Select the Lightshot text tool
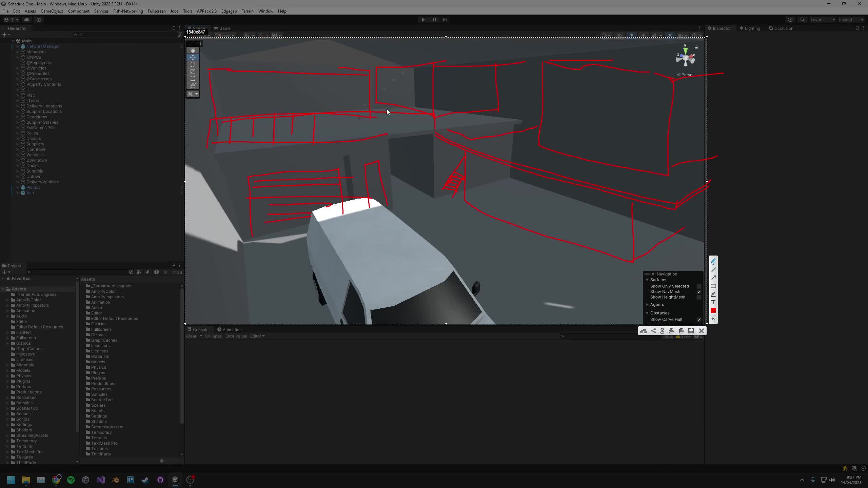The height and width of the screenshot is (488, 868). click(x=713, y=302)
